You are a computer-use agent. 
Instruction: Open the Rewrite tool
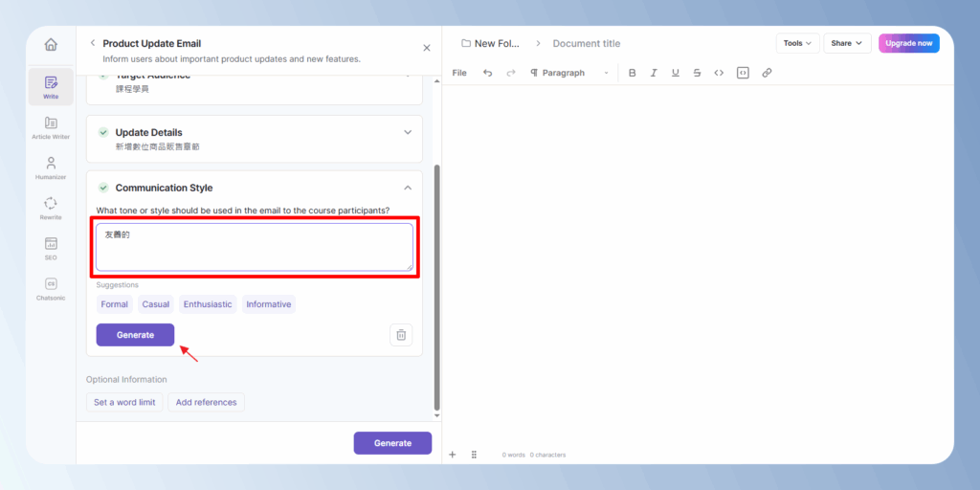[51, 208]
